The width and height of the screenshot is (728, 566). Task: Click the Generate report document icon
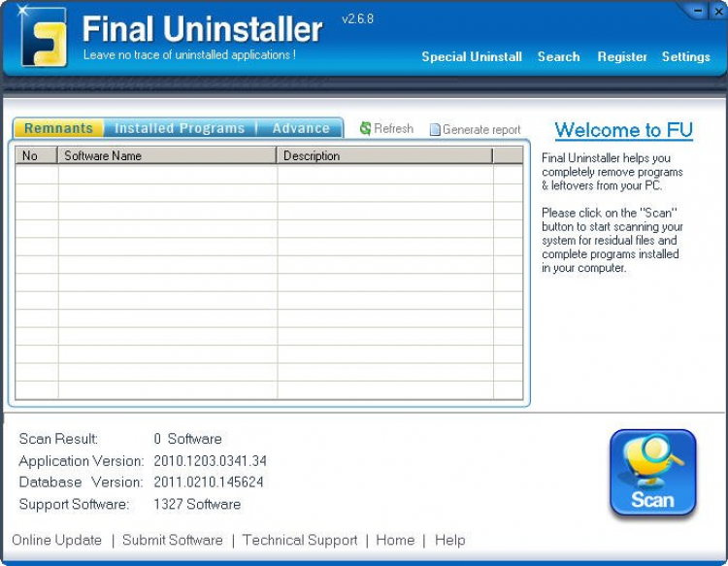click(x=435, y=129)
